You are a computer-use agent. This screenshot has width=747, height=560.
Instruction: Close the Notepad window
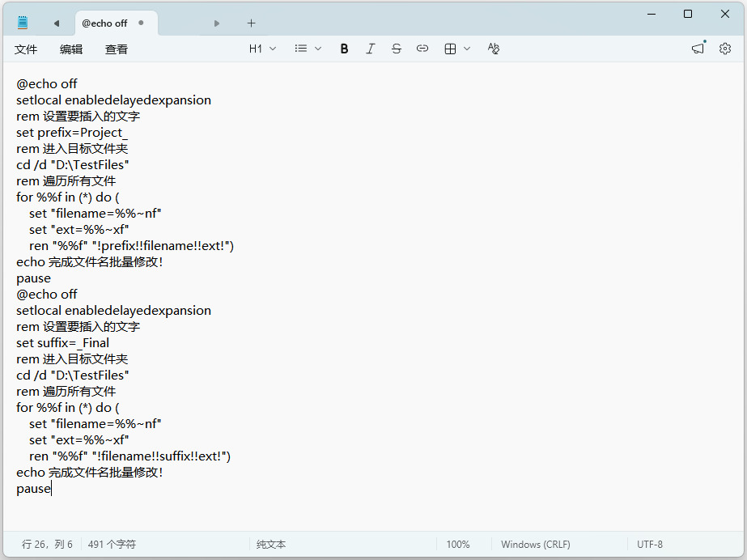pyautogui.click(x=724, y=15)
